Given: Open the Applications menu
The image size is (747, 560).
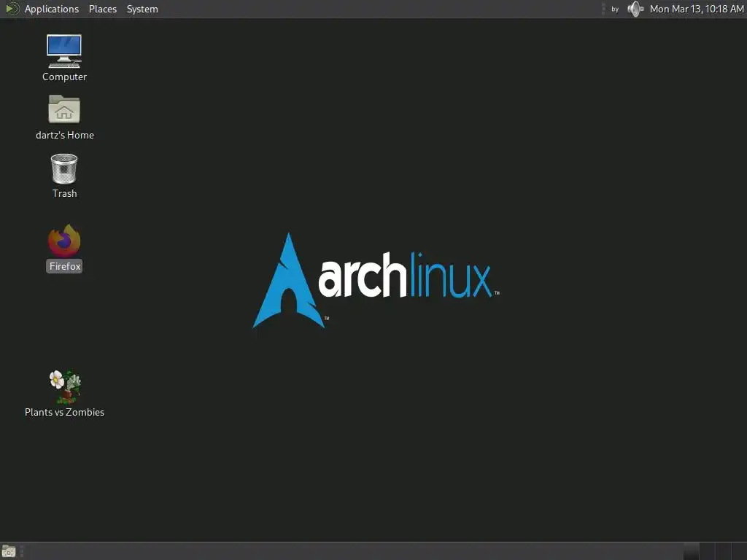Looking at the screenshot, I should (x=52, y=9).
